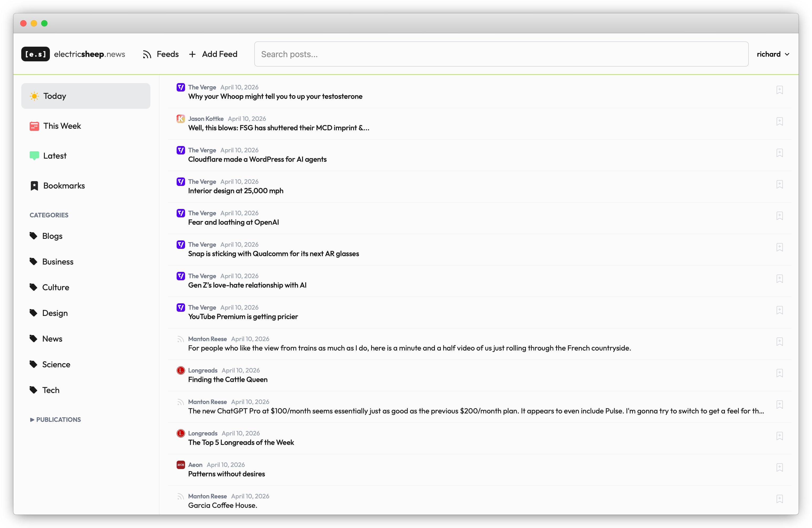Expand the Publications section

click(55, 420)
